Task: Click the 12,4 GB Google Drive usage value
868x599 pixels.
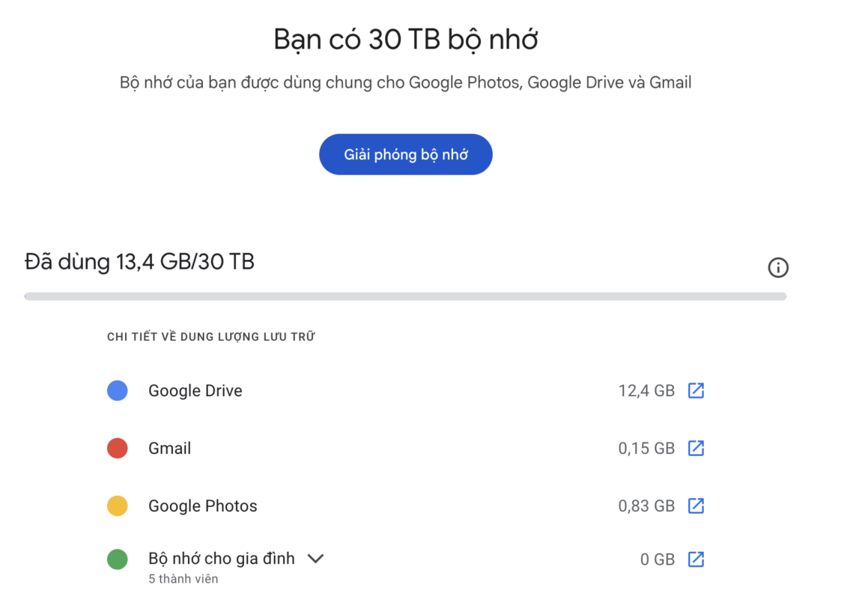Action: (x=646, y=391)
